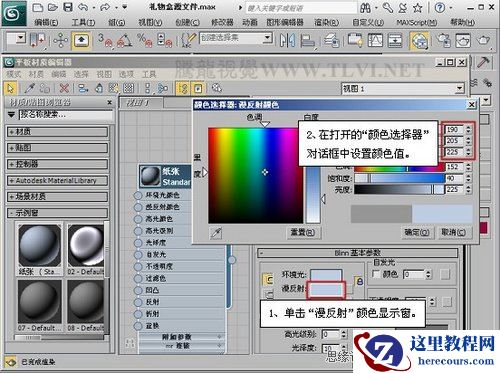The height and width of the screenshot is (373, 500).
Task: Click the eyedropper in color selector dialog
Action: coord(216,233)
